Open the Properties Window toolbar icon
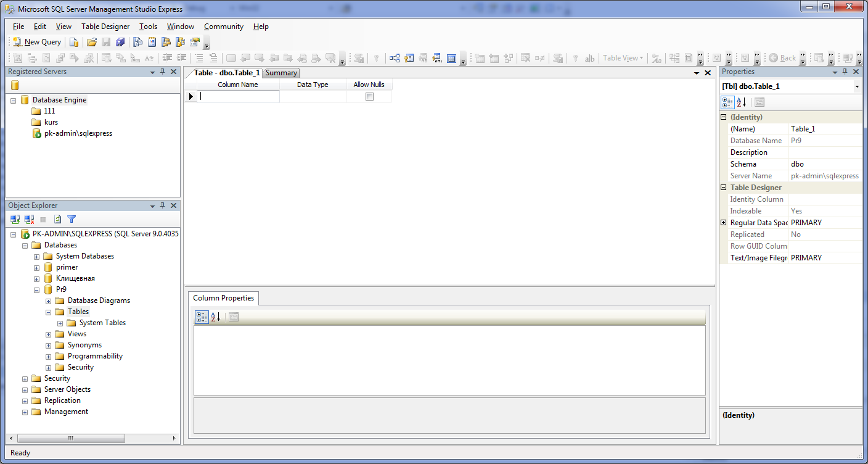The width and height of the screenshot is (868, 464). coord(195,42)
